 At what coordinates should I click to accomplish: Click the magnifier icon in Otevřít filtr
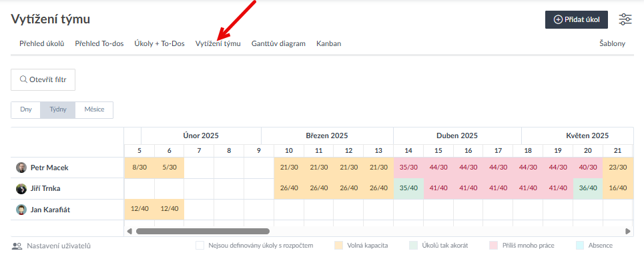coord(23,79)
